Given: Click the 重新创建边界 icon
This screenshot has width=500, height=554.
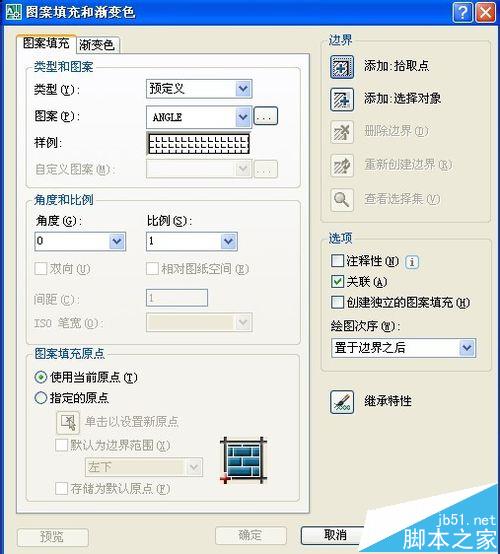Looking at the screenshot, I should click(x=342, y=165).
